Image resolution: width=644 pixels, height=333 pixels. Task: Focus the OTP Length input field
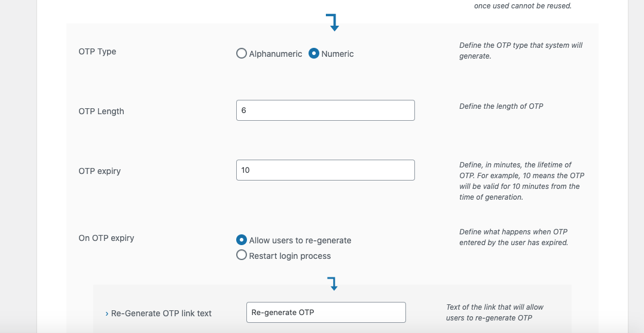point(325,110)
